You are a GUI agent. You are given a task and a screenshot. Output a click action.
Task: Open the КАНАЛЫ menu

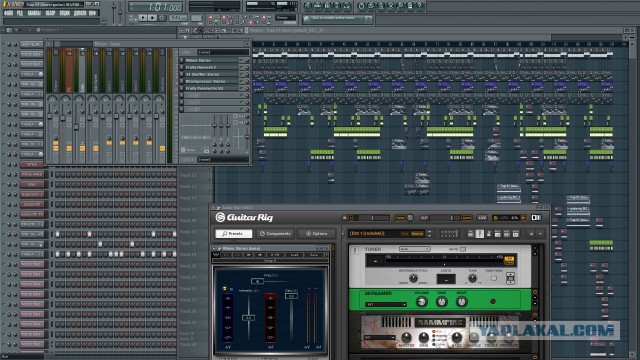tap(34, 13)
